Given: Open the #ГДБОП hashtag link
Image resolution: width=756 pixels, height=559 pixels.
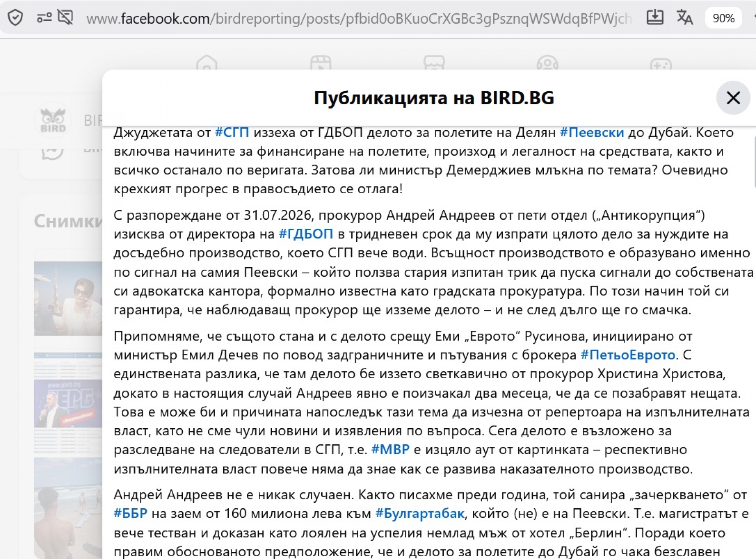Looking at the screenshot, I should coord(306,234).
